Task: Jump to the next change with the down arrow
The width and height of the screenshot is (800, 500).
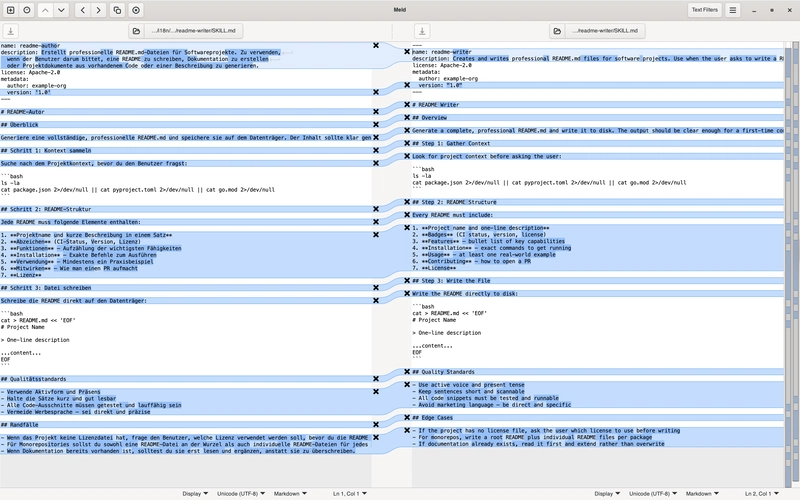Action: (x=62, y=10)
